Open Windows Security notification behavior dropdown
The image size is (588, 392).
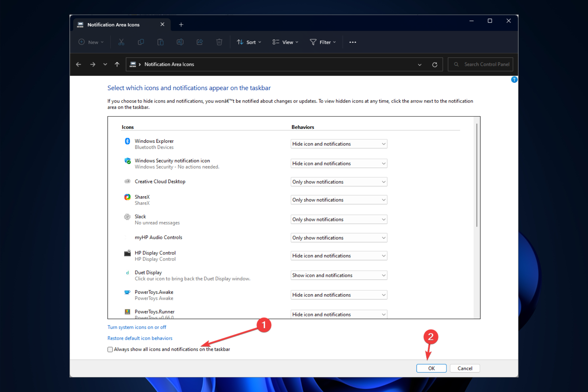(339, 164)
